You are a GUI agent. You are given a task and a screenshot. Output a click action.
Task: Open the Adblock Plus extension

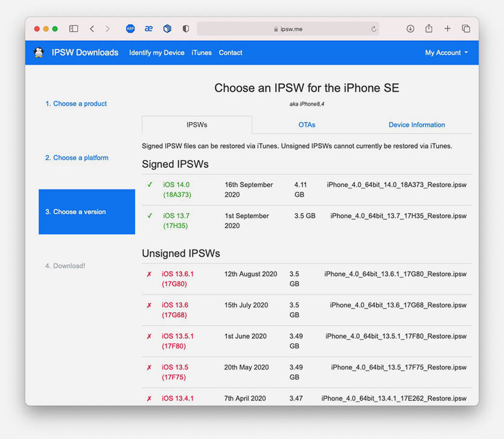130,28
